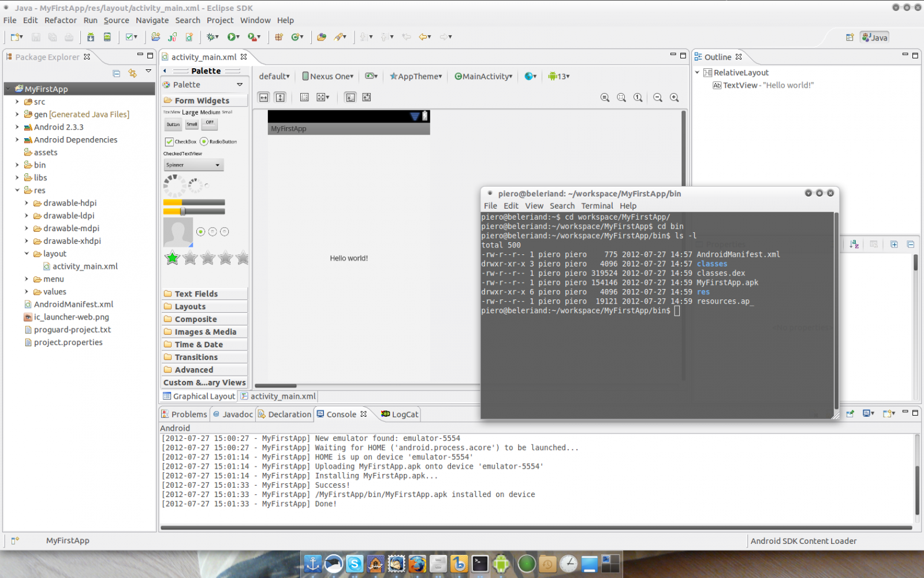Click Collapse All icon in Package Explorer
The image size is (924, 578).
[117, 73]
